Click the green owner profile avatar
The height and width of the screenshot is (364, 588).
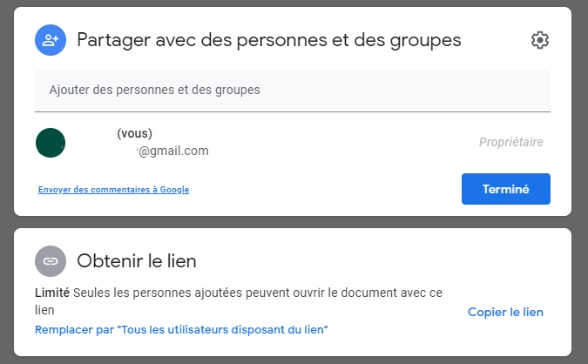51,143
